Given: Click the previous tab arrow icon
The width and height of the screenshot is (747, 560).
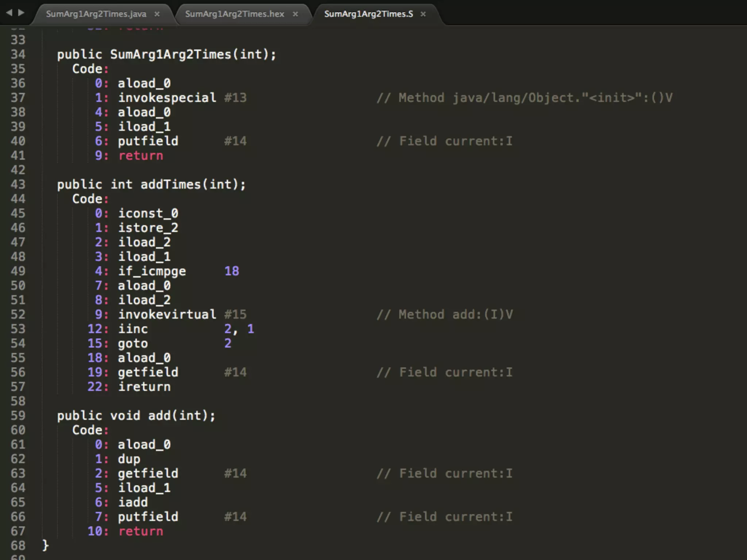Looking at the screenshot, I should pyautogui.click(x=9, y=13).
